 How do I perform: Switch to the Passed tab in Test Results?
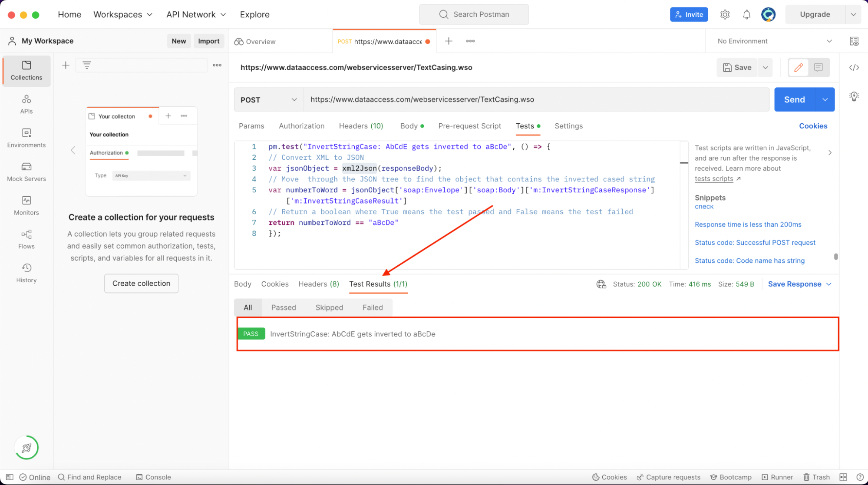click(x=284, y=307)
